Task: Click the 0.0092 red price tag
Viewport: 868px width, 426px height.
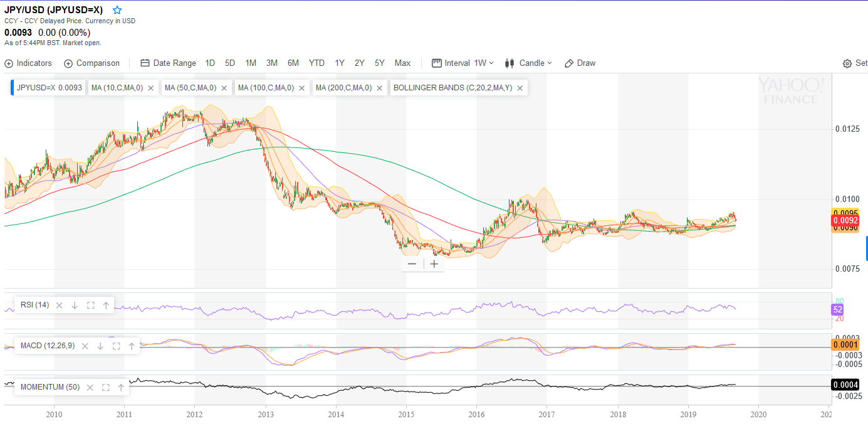Action: pyautogui.click(x=845, y=220)
